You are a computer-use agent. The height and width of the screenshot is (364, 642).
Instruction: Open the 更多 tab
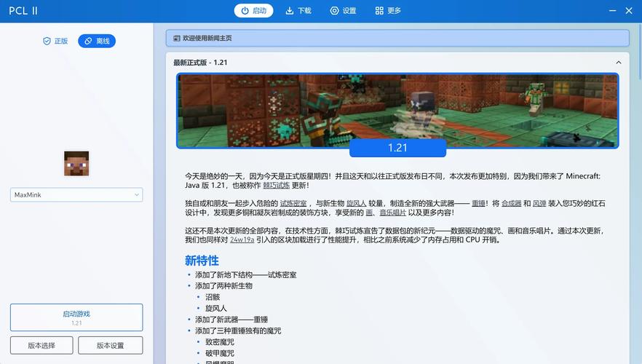(x=388, y=11)
